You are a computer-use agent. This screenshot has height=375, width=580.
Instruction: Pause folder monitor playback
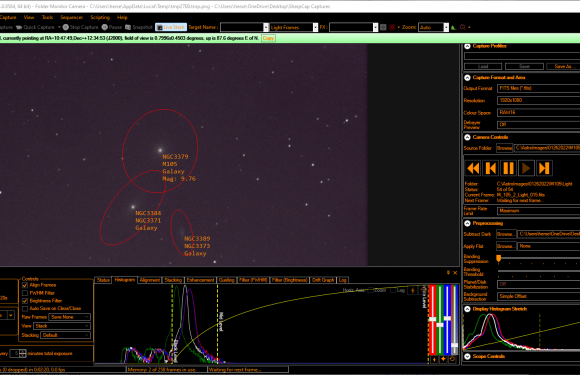pos(509,168)
